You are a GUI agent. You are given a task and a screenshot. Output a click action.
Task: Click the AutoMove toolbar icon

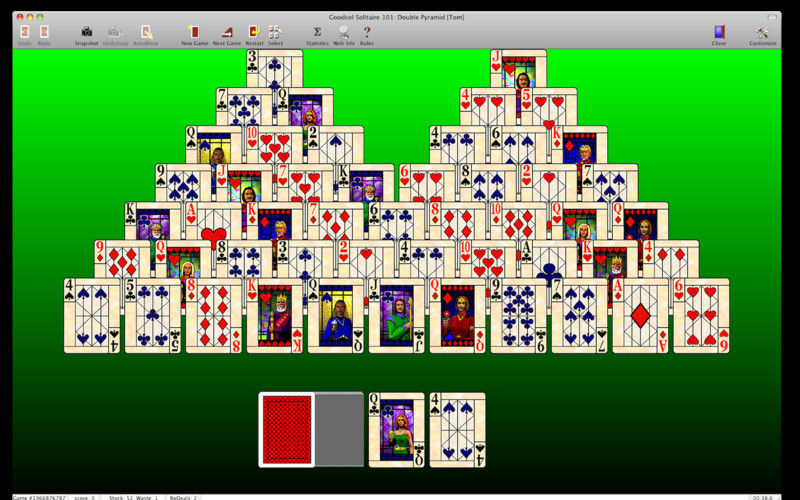146,32
